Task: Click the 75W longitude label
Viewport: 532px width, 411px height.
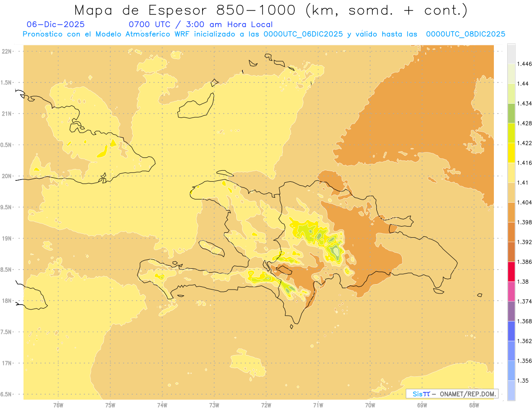Action: point(110,405)
